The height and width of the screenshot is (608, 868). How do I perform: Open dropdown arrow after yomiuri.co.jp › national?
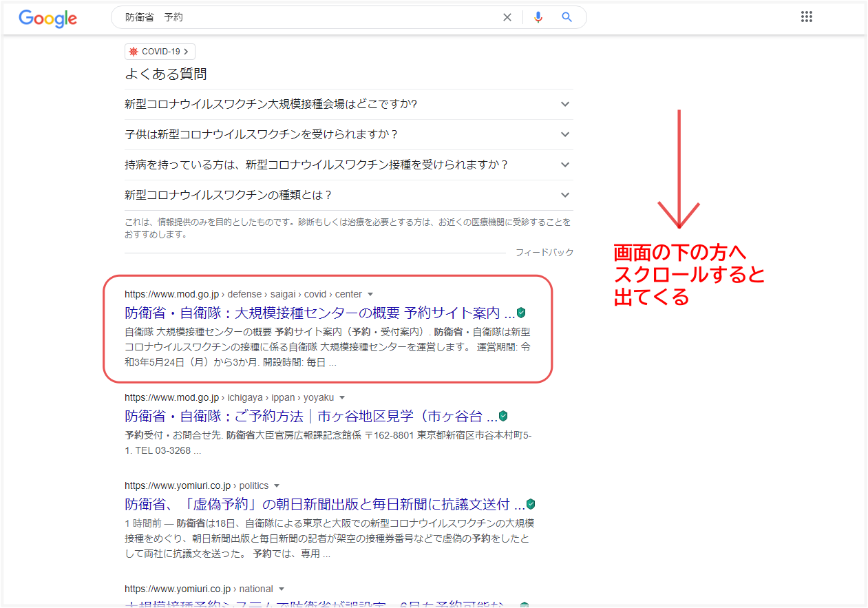tap(282, 589)
